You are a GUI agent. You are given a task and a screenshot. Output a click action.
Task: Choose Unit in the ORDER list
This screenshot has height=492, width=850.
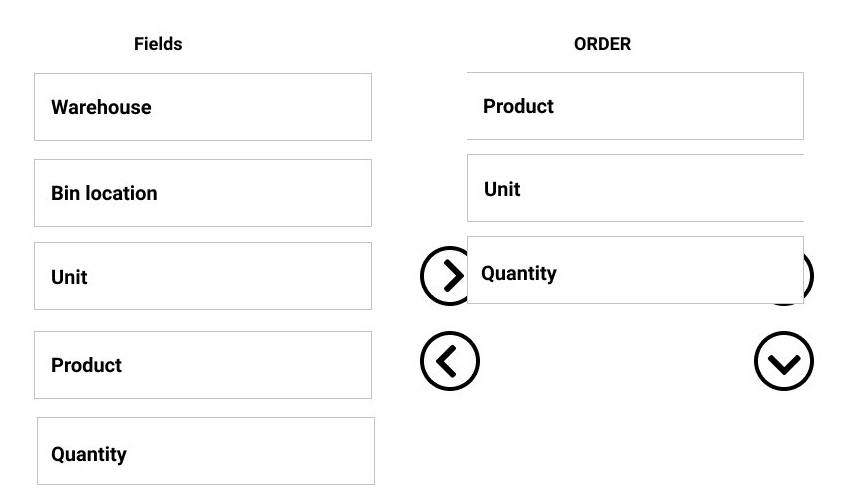(x=635, y=188)
